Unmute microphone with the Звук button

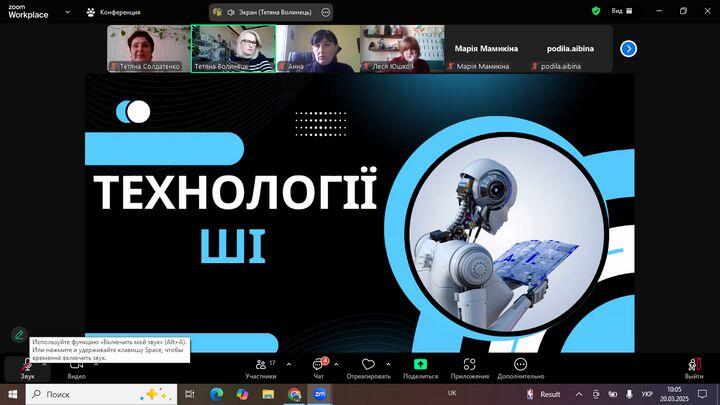point(27,369)
